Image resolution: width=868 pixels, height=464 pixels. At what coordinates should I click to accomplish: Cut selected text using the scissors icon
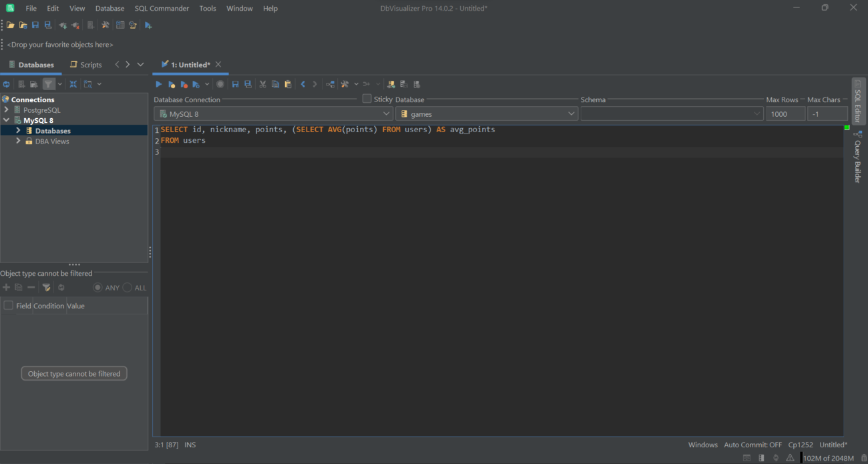(262, 83)
